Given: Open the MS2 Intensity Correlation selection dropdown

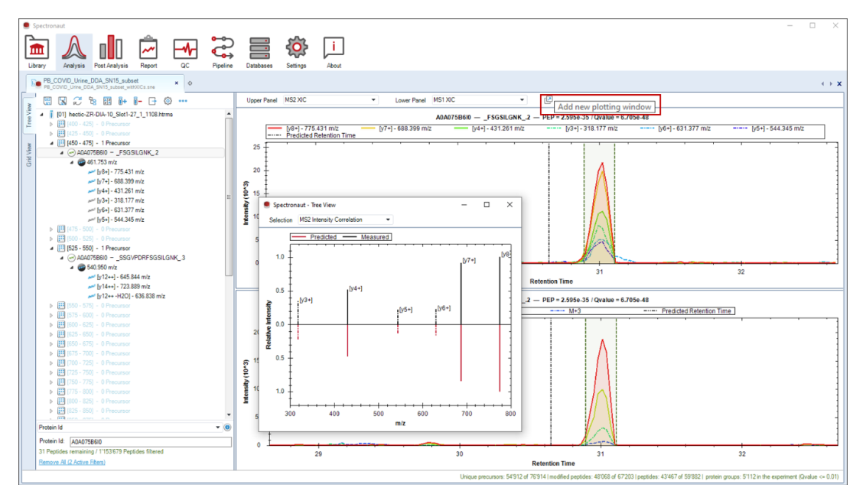Looking at the screenshot, I should click(x=344, y=219).
